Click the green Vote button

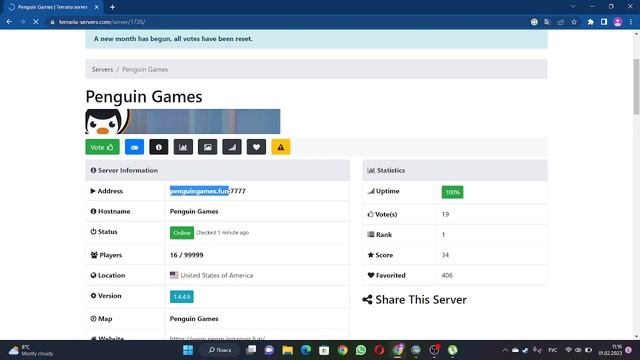point(102,147)
